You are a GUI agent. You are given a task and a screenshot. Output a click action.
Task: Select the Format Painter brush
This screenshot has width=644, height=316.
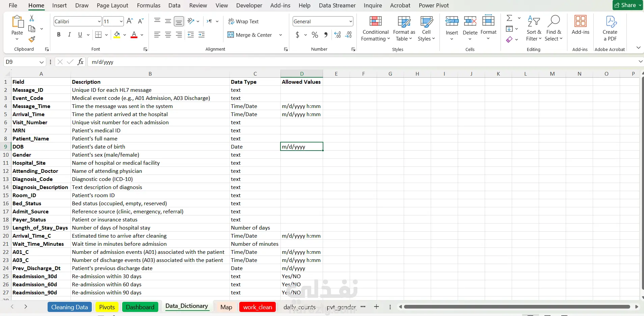(x=32, y=39)
